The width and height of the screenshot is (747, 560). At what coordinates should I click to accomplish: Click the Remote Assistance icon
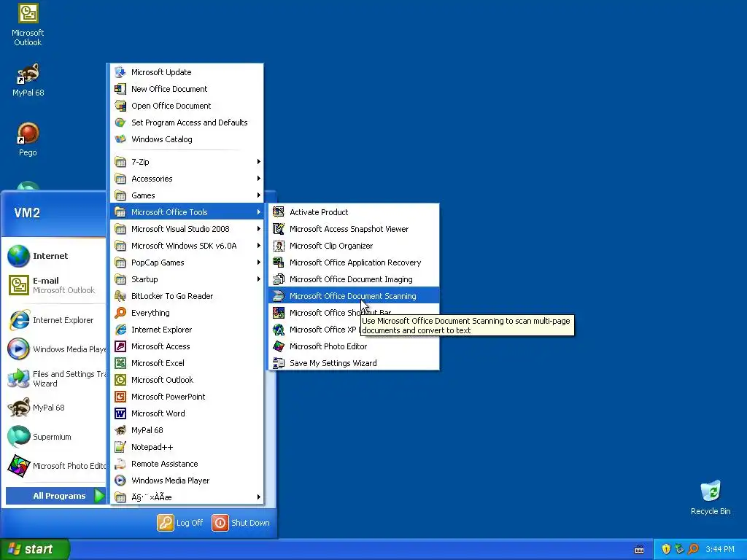coord(120,464)
